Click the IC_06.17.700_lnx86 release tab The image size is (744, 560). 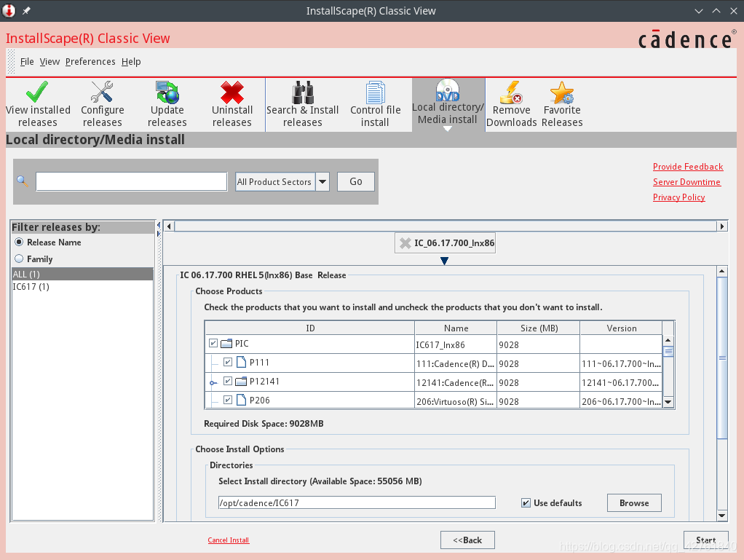pyautogui.click(x=445, y=243)
